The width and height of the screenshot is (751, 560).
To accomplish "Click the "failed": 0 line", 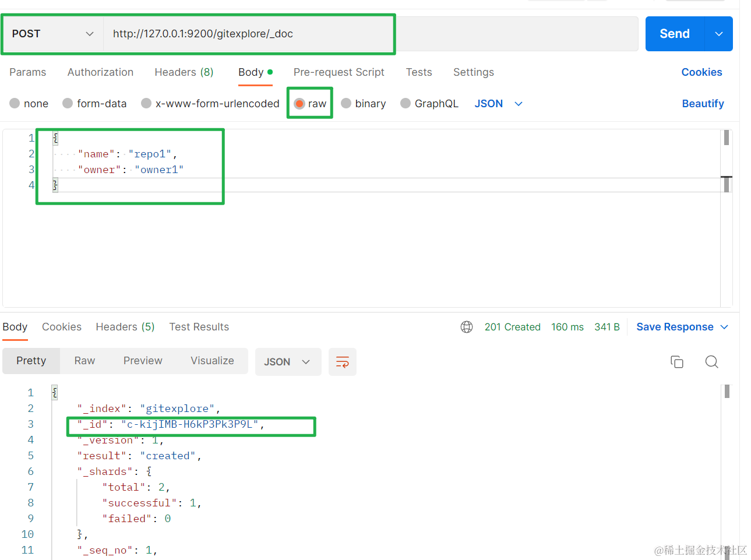I will click(x=136, y=519).
